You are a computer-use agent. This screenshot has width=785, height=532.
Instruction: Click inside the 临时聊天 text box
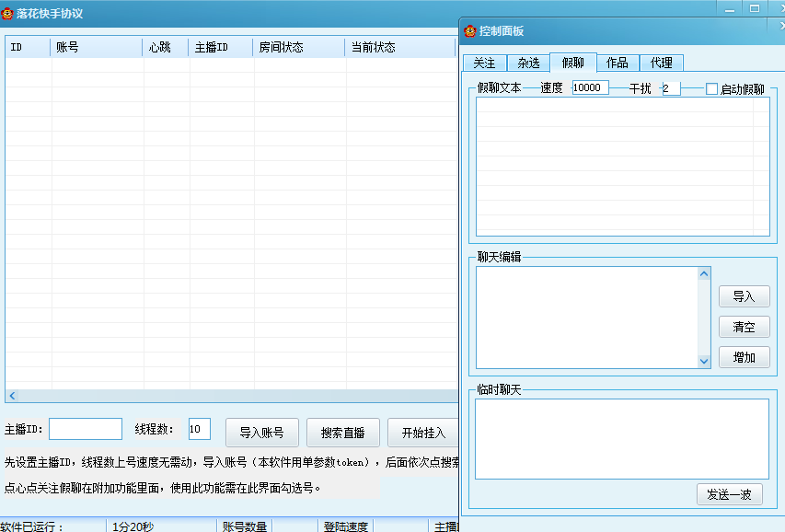622,439
